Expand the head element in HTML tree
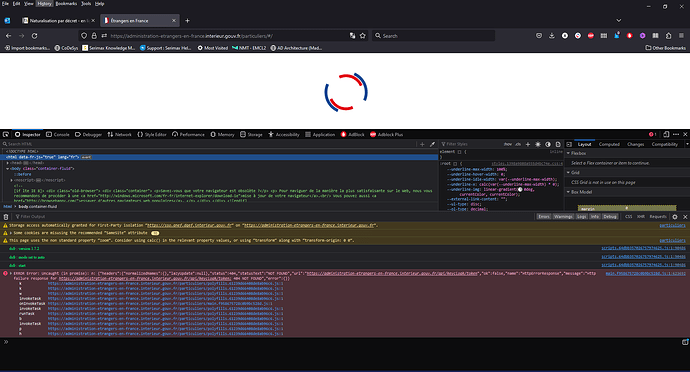Viewport: 690px width, 372px height. pos(7,163)
